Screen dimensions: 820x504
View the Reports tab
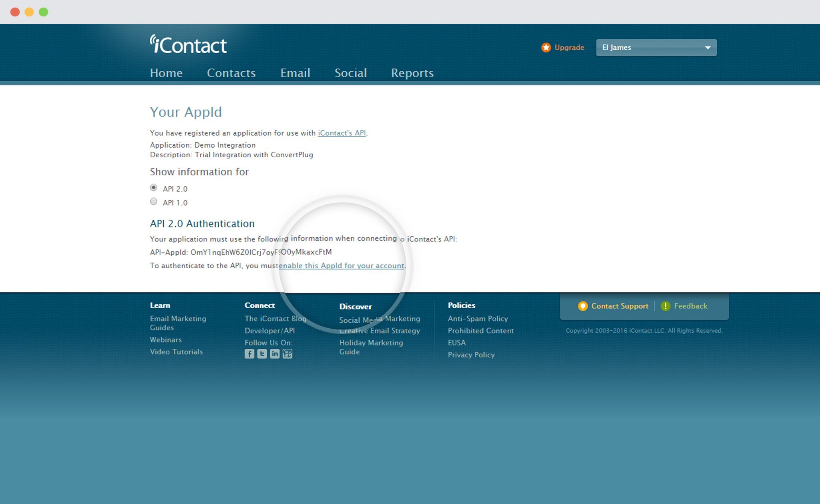pos(412,73)
